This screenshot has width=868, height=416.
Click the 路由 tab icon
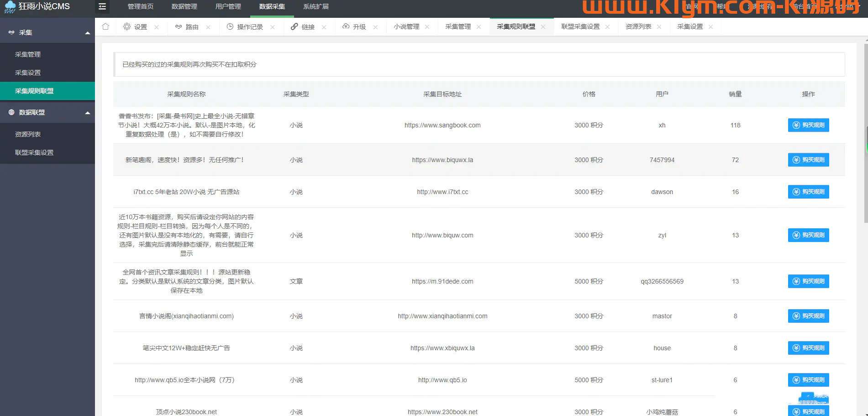click(179, 26)
